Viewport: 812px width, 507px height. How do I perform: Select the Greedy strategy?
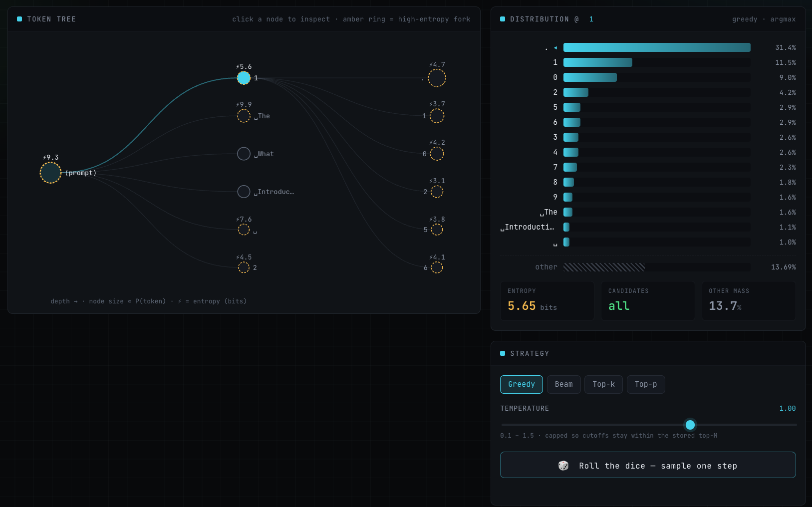[522, 384]
